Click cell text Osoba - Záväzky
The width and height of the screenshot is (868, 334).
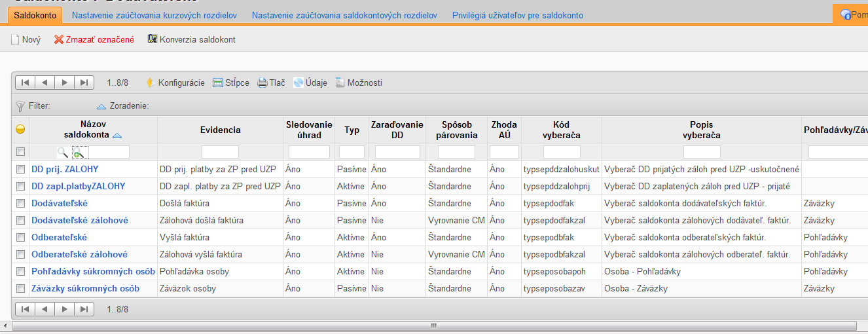click(x=636, y=288)
